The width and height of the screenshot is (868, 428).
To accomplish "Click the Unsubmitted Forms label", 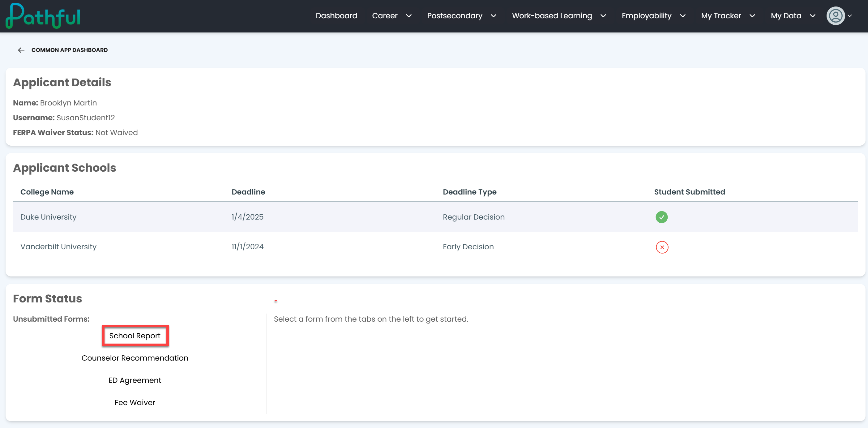I will (x=51, y=319).
